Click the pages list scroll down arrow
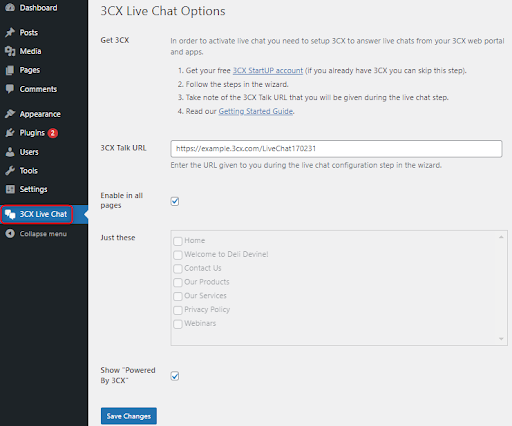This screenshot has height=426, width=512. [501, 339]
